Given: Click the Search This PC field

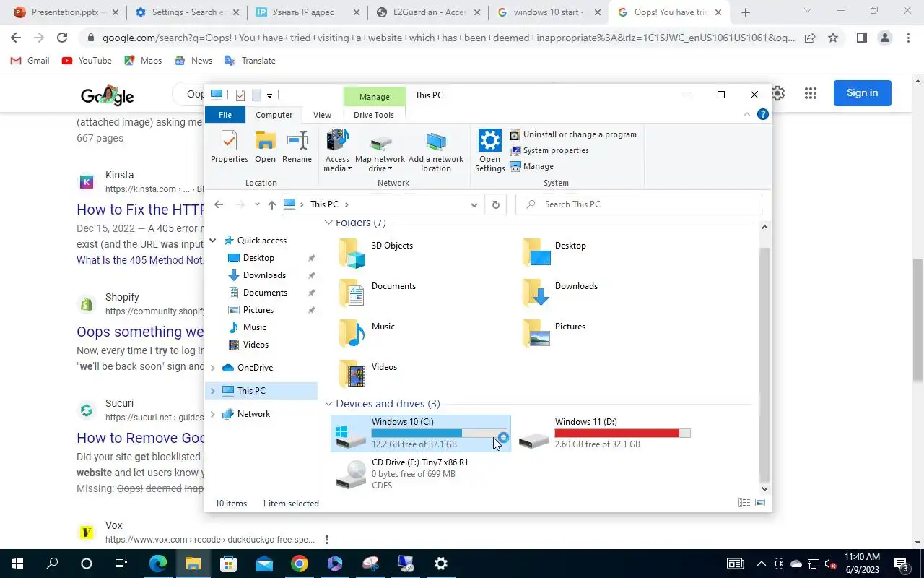Looking at the screenshot, I should click(x=639, y=204).
